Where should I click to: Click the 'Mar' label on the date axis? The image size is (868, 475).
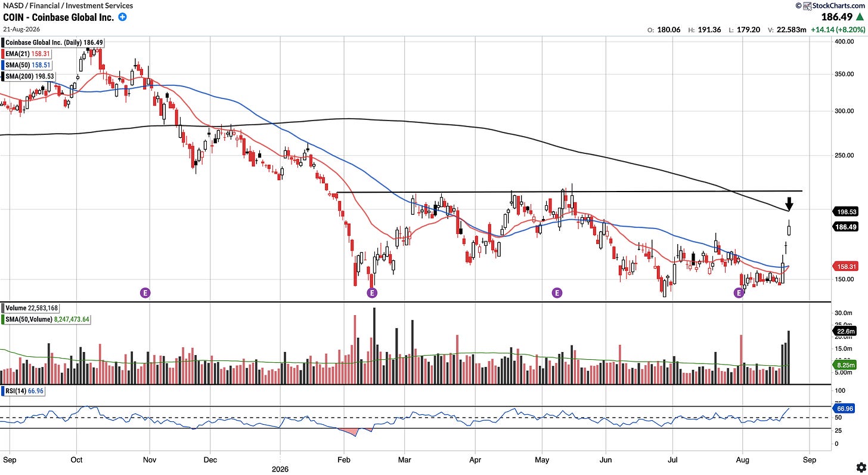pyautogui.click(x=405, y=461)
